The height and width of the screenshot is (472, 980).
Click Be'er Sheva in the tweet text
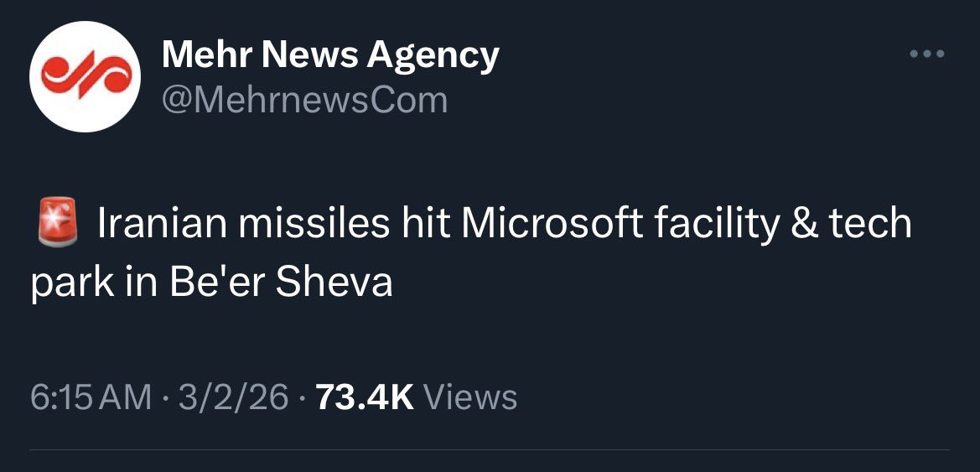281,283
